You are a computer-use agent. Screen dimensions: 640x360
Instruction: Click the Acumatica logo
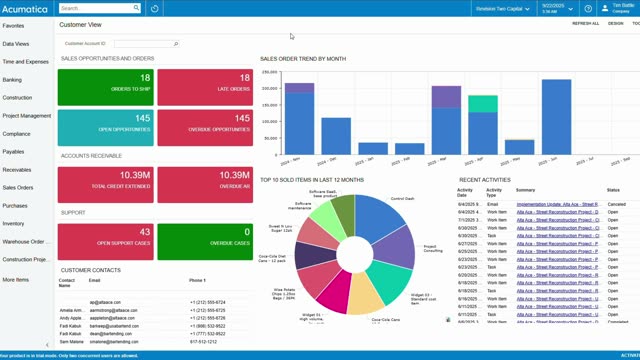tap(25, 9)
